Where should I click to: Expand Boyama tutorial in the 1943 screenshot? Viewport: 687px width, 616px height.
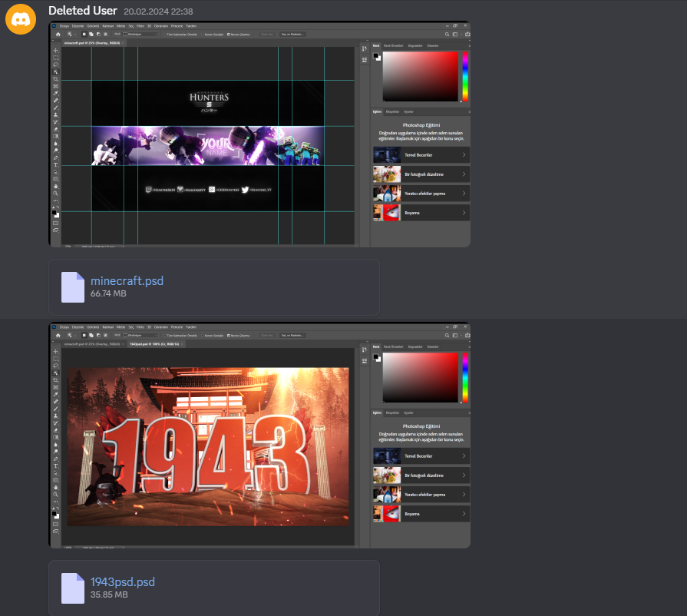pyautogui.click(x=421, y=514)
